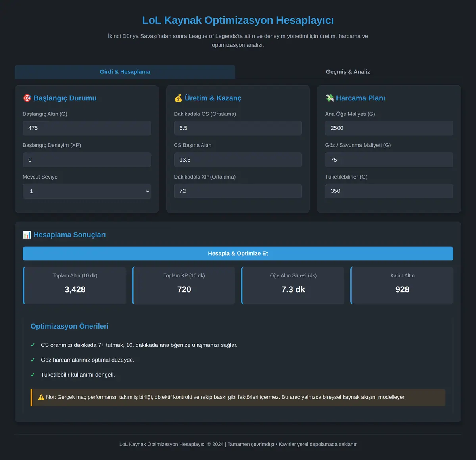The width and height of the screenshot is (476, 460).
Task: Click the Göz / Savunma Maliyeti field
Action: point(389,160)
